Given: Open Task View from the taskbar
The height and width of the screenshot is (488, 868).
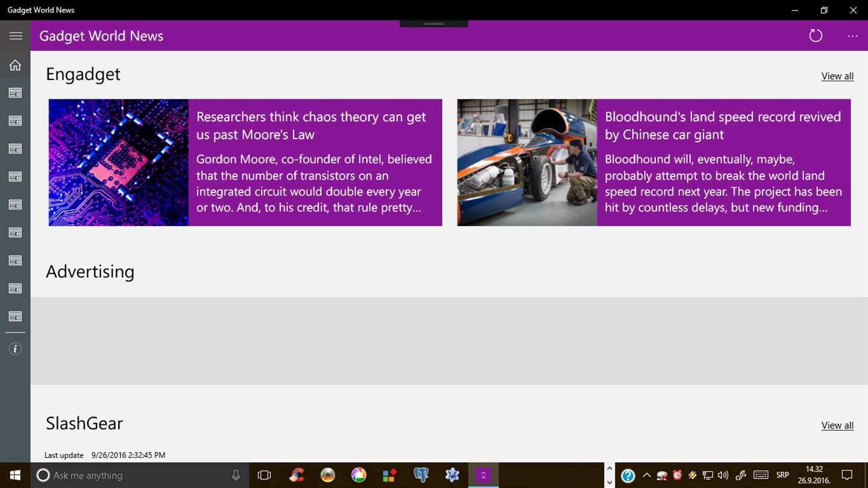Looking at the screenshot, I should [x=264, y=475].
